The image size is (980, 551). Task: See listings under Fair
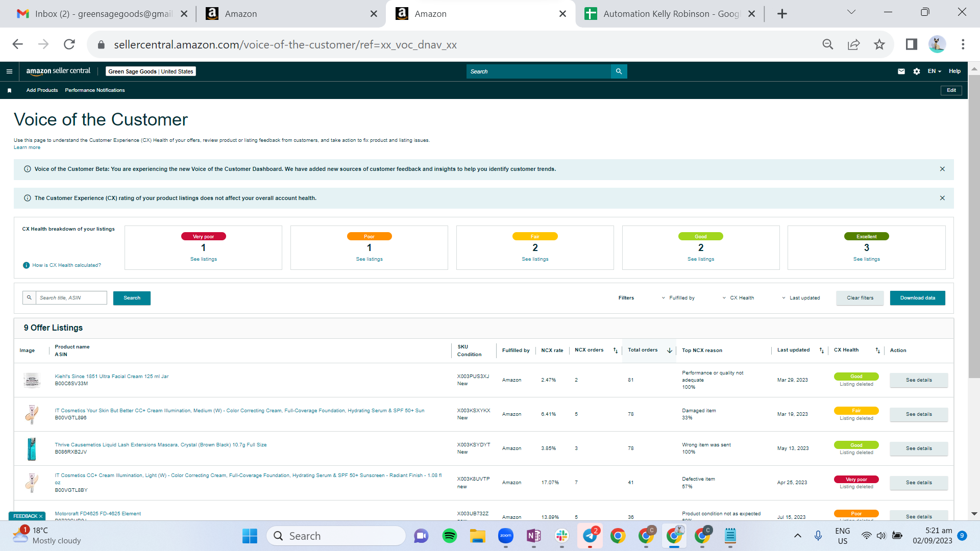click(x=535, y=259)
